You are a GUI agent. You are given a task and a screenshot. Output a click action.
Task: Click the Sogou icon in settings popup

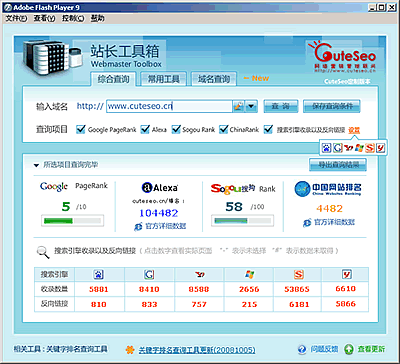(370, 148)
